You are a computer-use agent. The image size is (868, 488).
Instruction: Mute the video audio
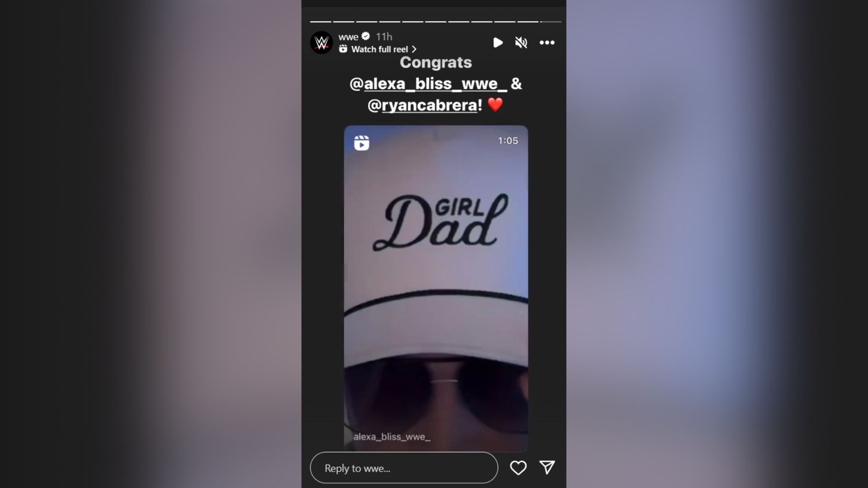click(520, 42)
